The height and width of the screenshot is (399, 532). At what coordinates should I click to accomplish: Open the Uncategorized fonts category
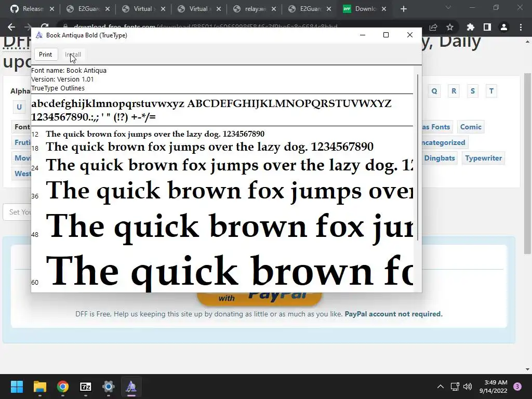coord(444,142)
